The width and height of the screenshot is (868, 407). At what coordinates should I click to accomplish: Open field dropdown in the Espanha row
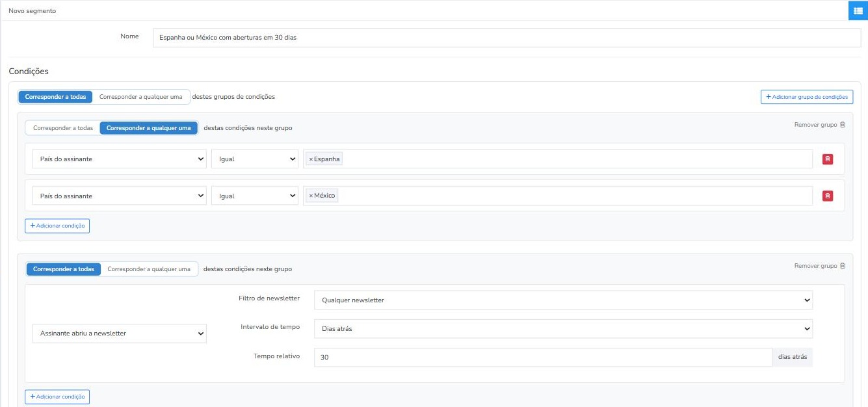[120, 159]
